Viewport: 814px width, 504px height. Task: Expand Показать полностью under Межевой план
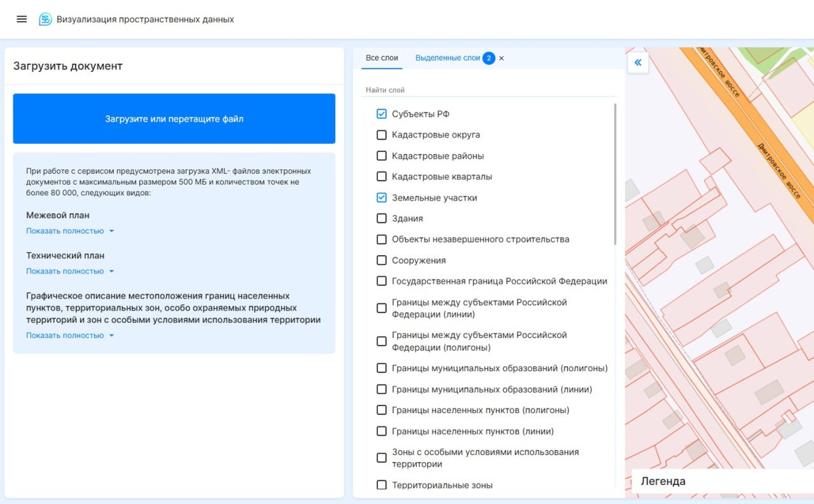click(x=70, y=231)
